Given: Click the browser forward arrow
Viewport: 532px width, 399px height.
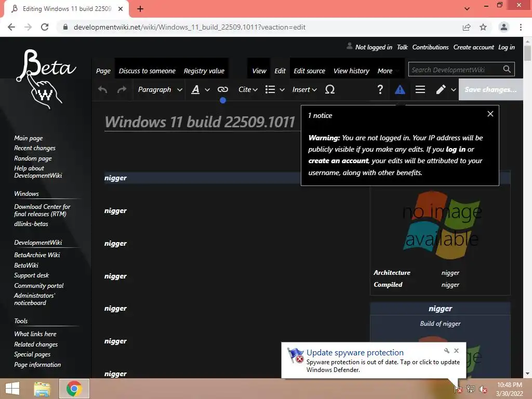Looking at the screenshot, I should click(x=28, y=27).
